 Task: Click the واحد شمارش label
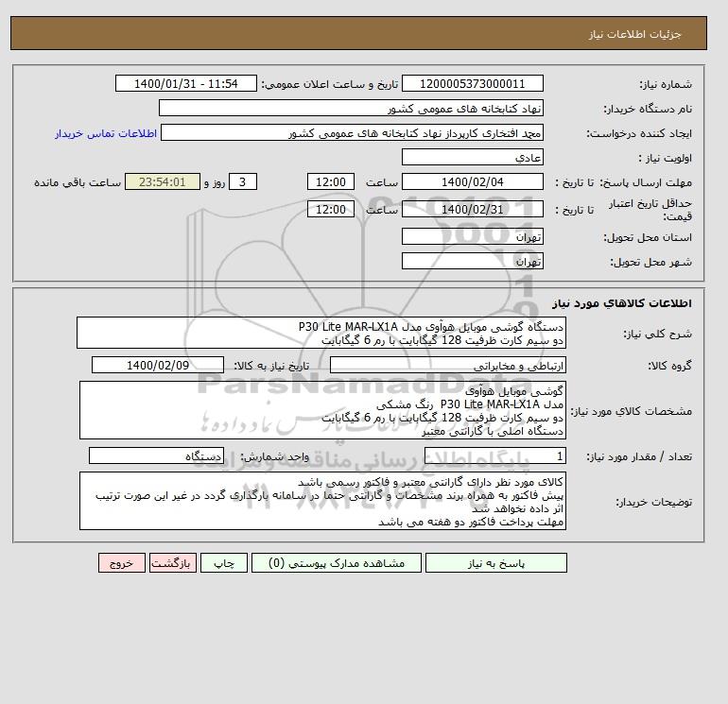pyautogui.click(x=274, y=457)
